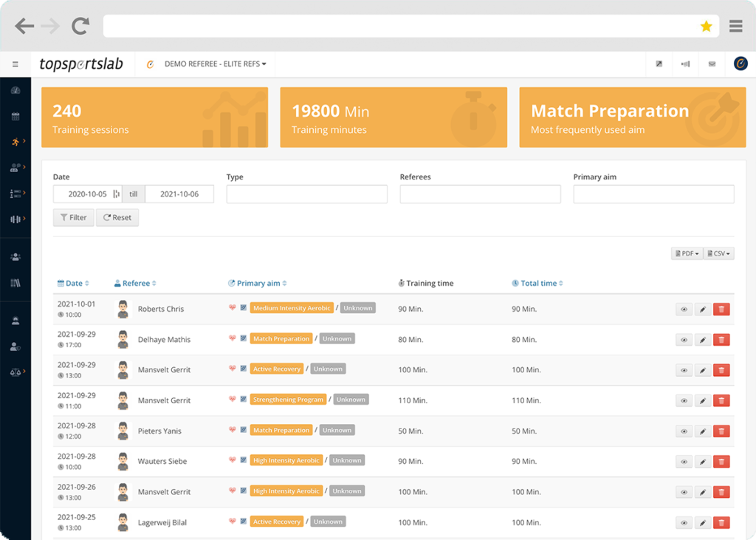This screenshot has height=540, width=756.
Task: Toggle the sort order on the Date column
Action: coord(73,283)
